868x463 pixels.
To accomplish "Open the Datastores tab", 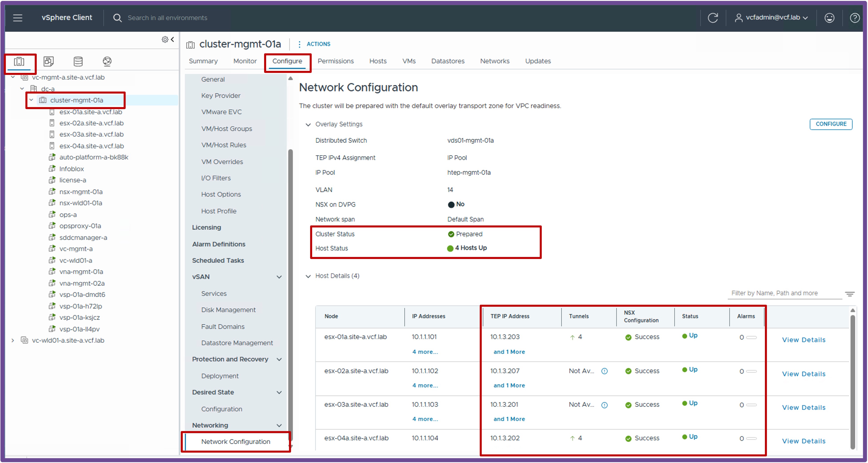I will coord(448,61).
